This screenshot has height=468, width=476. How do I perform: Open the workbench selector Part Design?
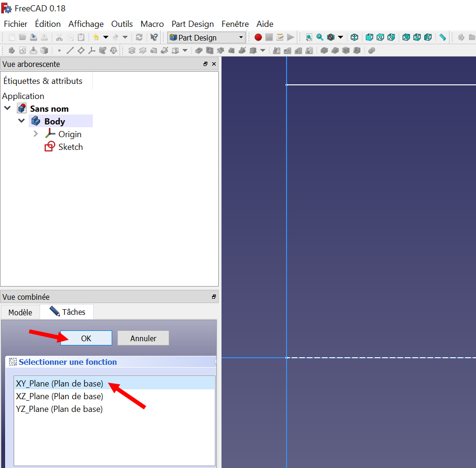pyautogui.click(x=206, y=38)
